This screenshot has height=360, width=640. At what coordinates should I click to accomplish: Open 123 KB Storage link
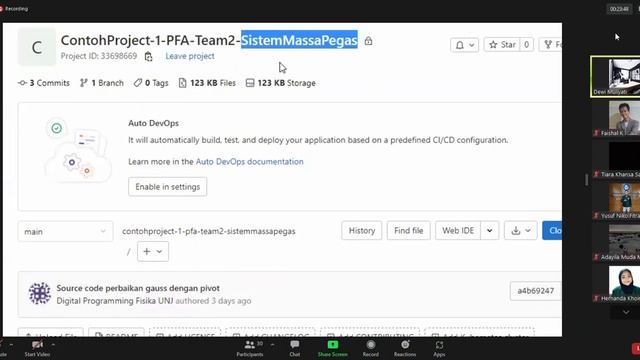[281, 83]
